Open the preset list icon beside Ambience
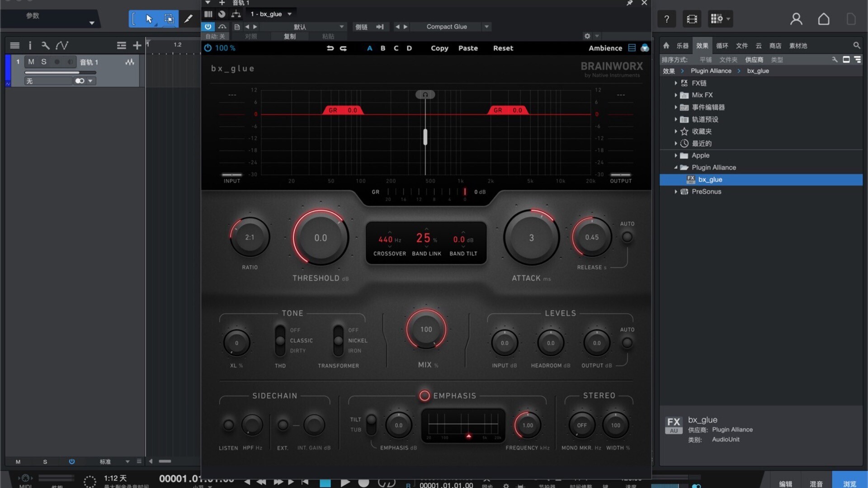Screen dimensions: 868x488 (632, 48)
